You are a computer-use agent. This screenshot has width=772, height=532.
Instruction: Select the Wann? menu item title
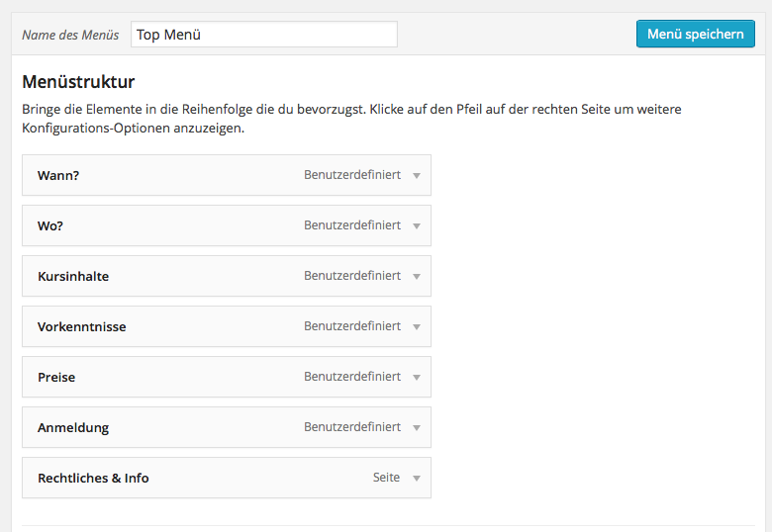pos(58,175)
